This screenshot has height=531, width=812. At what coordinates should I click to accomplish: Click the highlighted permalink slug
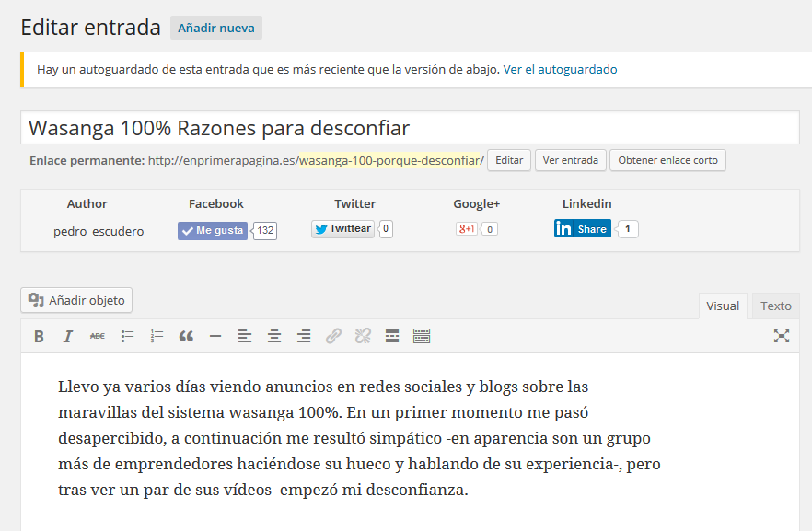pyautogui.click(x=390, y=160)
